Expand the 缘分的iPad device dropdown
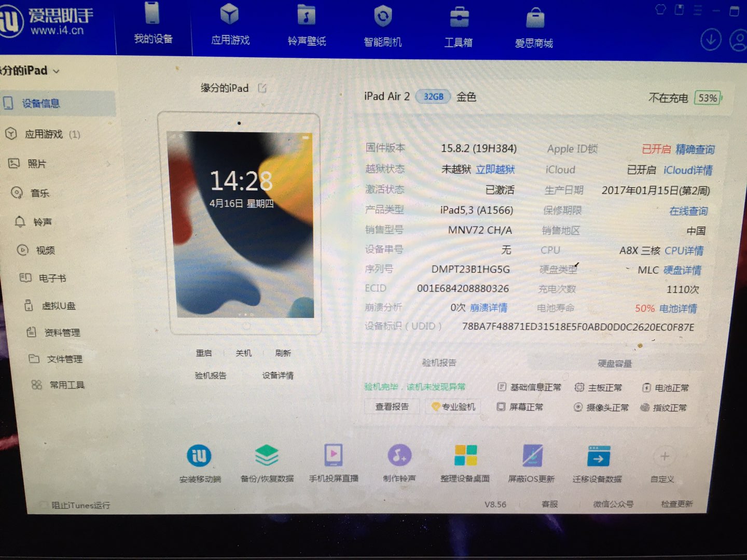 pos(57,72)
